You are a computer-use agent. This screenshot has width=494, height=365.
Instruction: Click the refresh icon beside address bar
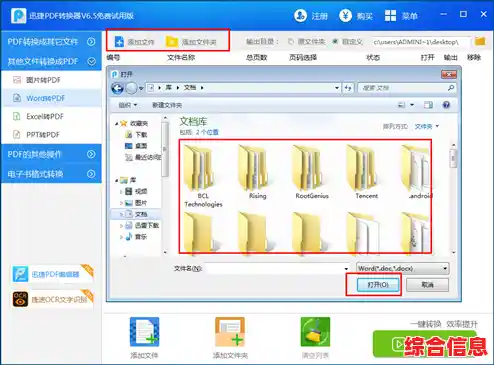[348, 88]
